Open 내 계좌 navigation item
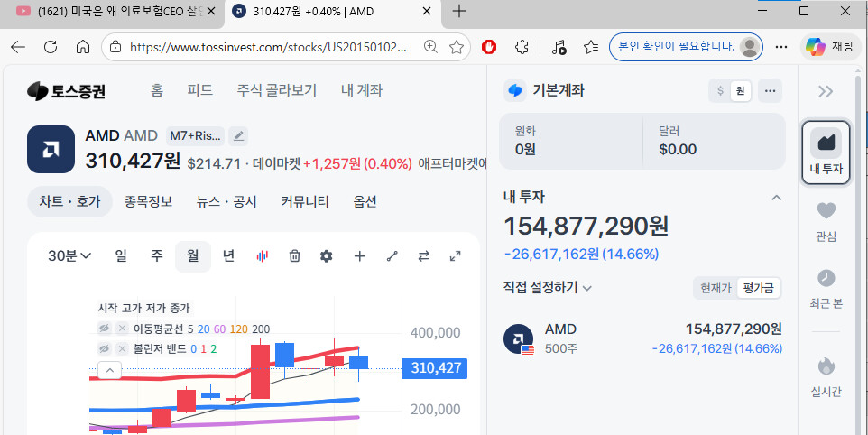Viewport: 868px width, 435px height. [362, 90]
